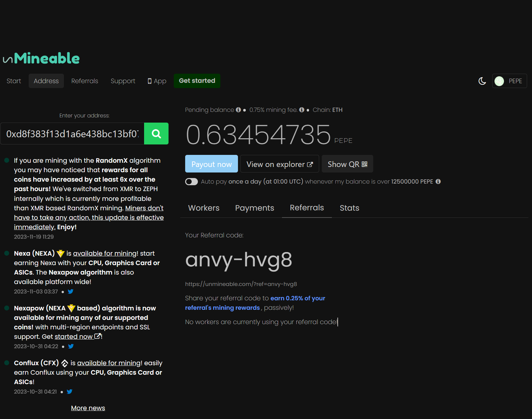The height and width of the screenshot is (419, 532).
Task: Open the More news link
Action: coord(88,408)
